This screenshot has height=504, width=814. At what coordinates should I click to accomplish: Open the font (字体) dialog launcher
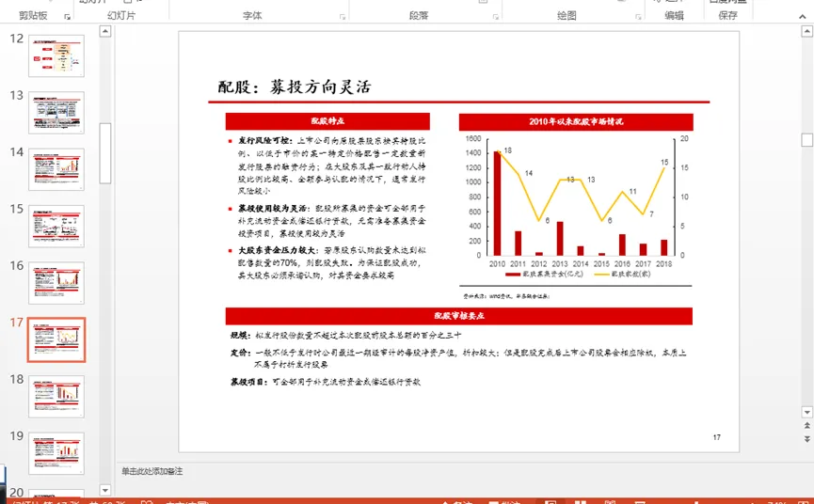click(x=343, y=17)
